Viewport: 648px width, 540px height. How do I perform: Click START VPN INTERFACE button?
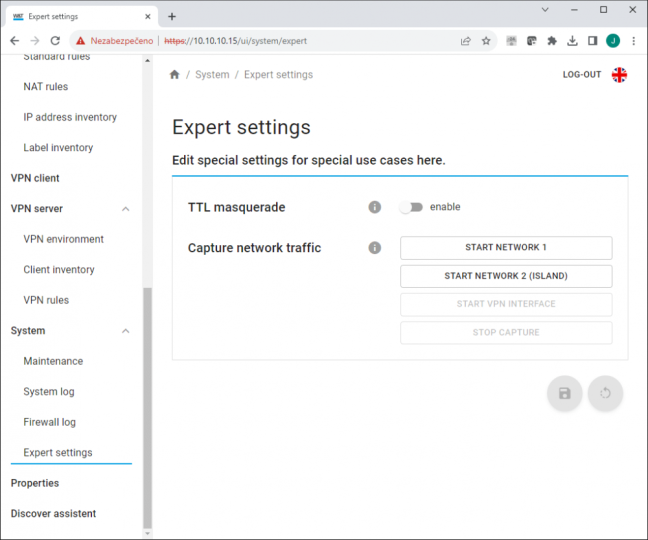click(506, 304)
